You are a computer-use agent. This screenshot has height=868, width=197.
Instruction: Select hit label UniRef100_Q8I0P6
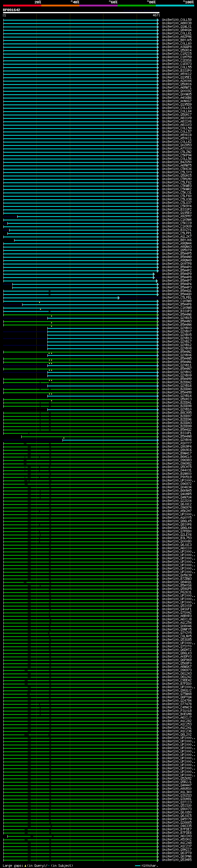pyautogui.click(x=177, y=525)
